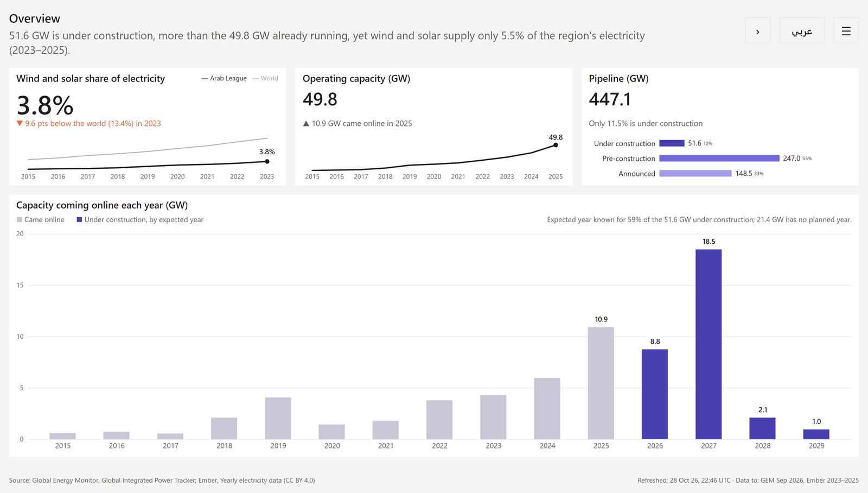Click the 2026 bar showing 8.8 GW
This screenshot has width=868, height=493.
click(655, 394)
